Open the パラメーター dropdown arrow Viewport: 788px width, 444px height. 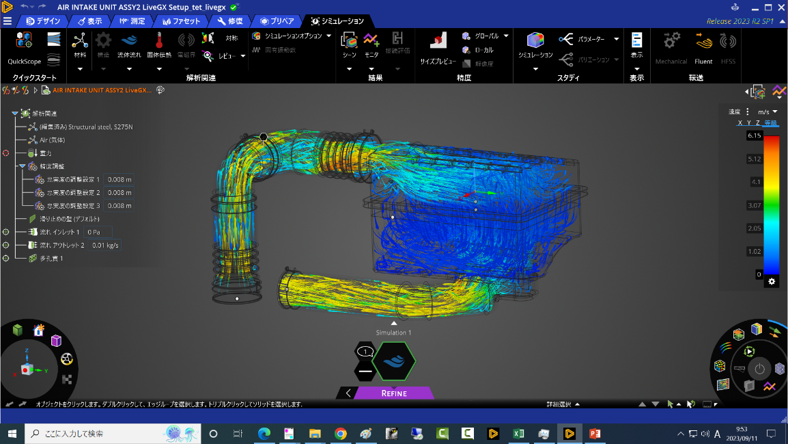click(616, 39)
